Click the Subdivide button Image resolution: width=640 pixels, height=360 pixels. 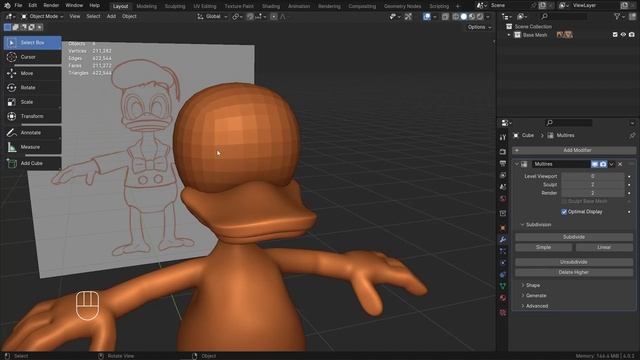574,237
